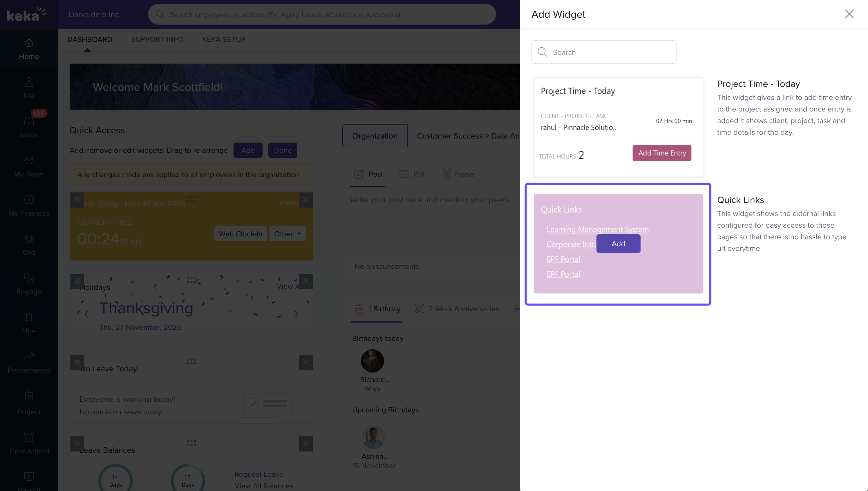Open My Finances dollar icon
Viewport: 868px width, 491px height.
pyautogui.click(x=29, y=200)
